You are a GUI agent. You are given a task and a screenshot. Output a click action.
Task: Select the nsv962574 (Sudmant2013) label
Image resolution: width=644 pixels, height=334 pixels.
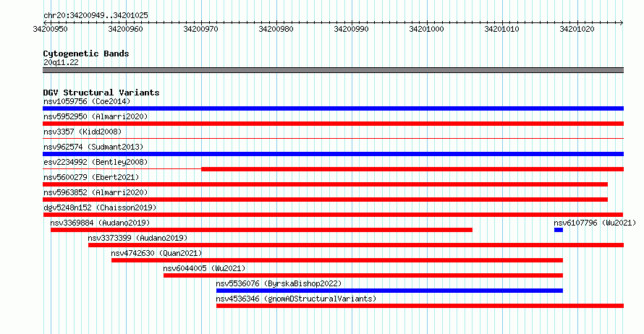tap(93, 147)
